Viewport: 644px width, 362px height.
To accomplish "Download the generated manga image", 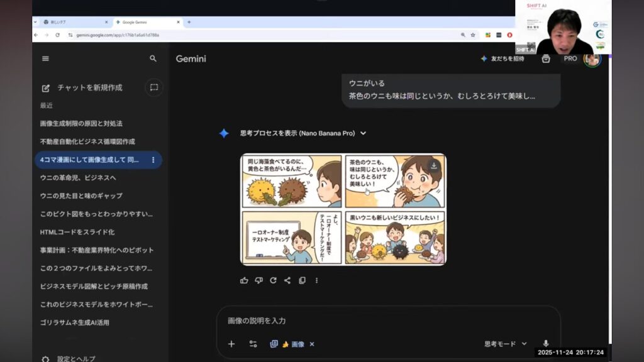I will (433, 166).
